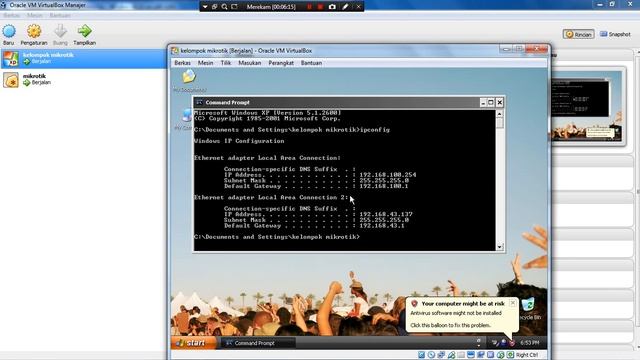Click the XP tray clock 6:53 PM
Image resolution: width=640 pixels, height=360 pixels.
click(x=530, y=343)
